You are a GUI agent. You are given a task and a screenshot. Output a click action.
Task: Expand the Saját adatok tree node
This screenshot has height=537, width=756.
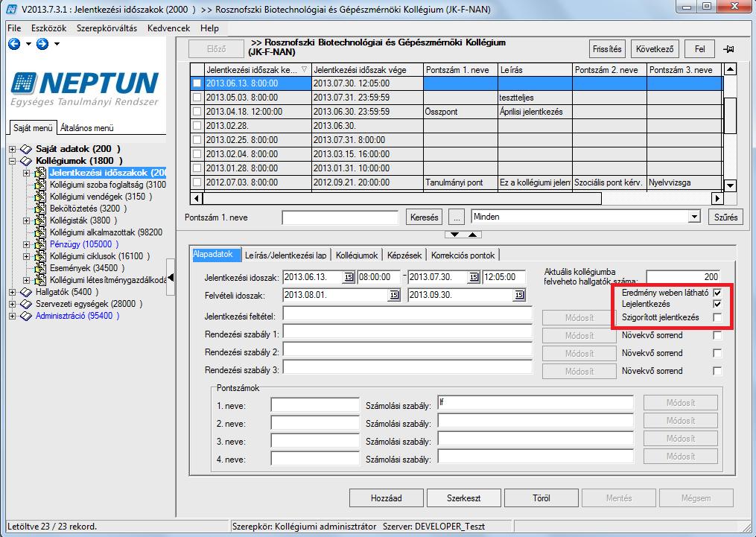pyautogui.click(x=13, y=150)
